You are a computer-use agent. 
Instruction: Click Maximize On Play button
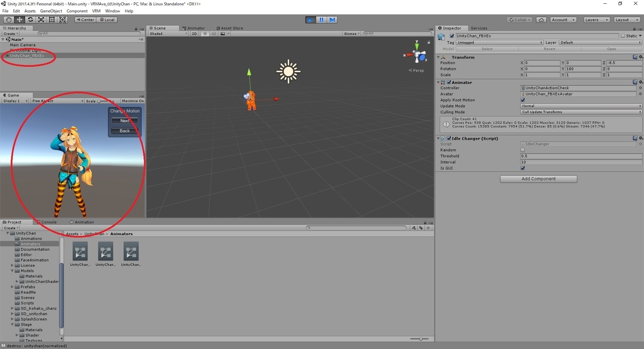click(x=133, y=101)
